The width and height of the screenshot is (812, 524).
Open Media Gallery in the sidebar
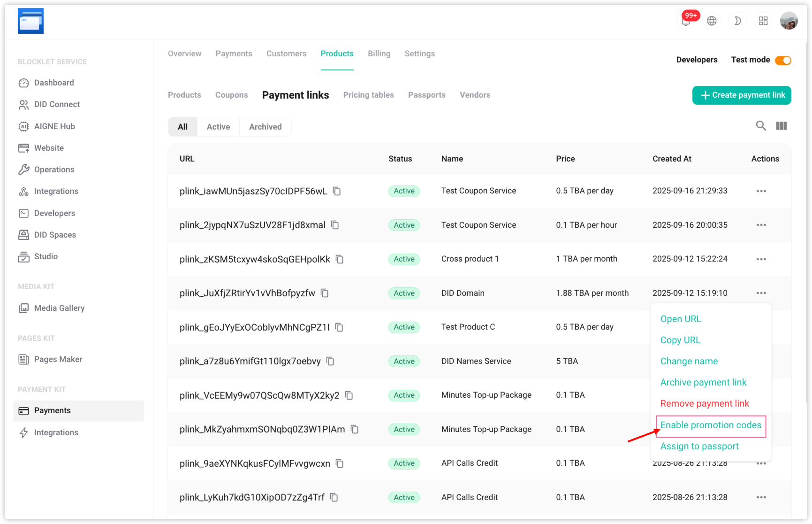tap(59, 308)
